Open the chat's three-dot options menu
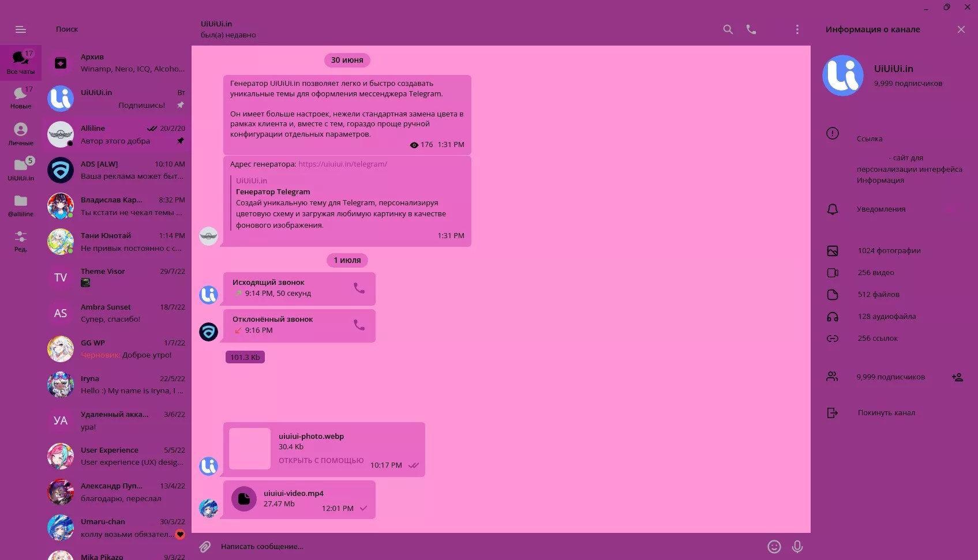 [x=797, y=29]
